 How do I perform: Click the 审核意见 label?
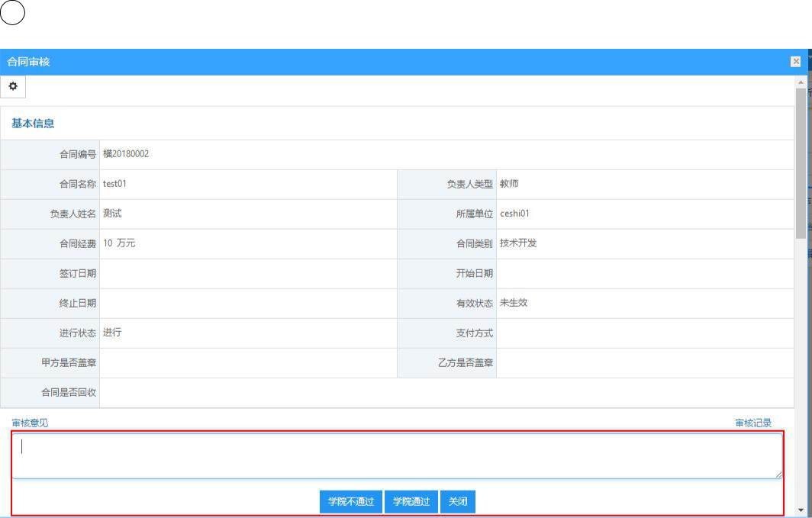tap(30, 423)
